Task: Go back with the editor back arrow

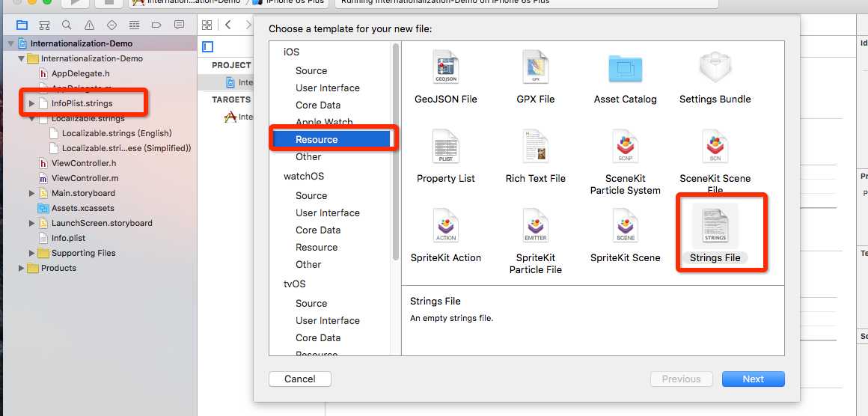Action: point(228,25)
